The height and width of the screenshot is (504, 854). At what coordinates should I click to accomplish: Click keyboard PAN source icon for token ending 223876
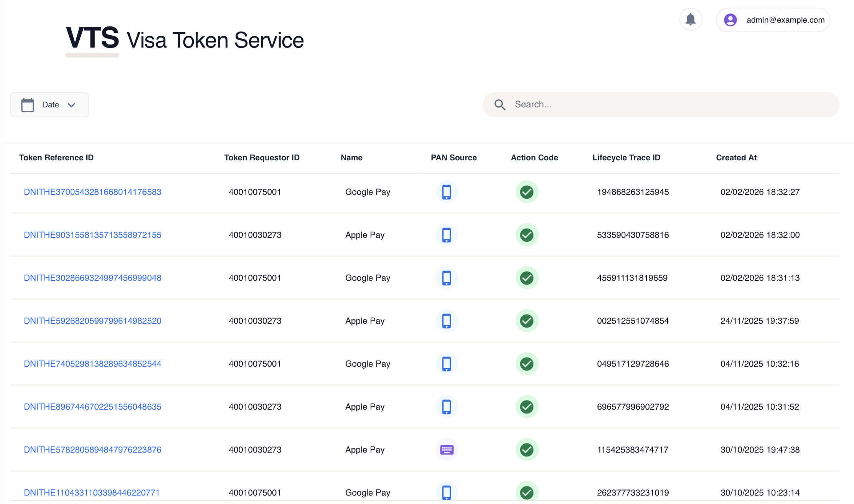click(x=447, y=450)
